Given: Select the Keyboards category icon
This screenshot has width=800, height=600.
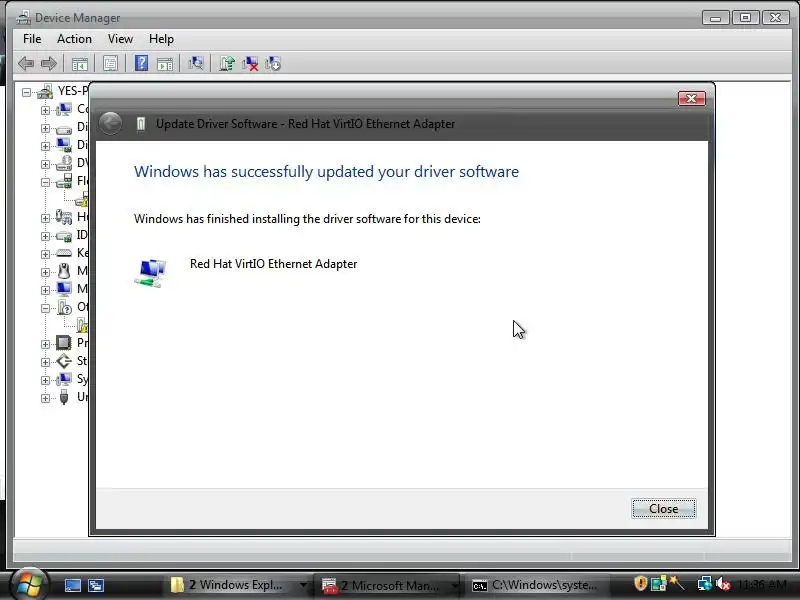Looking at the screenshot, I should pyautogui.click(x=64, y=253).
